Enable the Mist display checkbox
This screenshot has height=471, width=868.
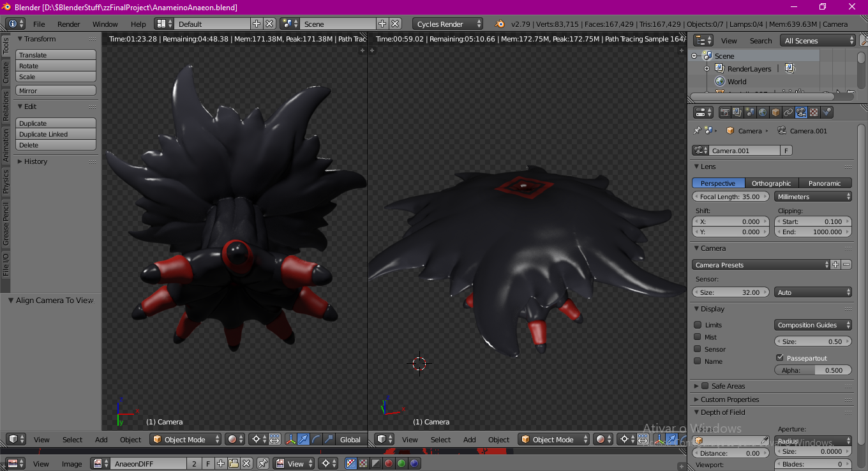point(698,337)
